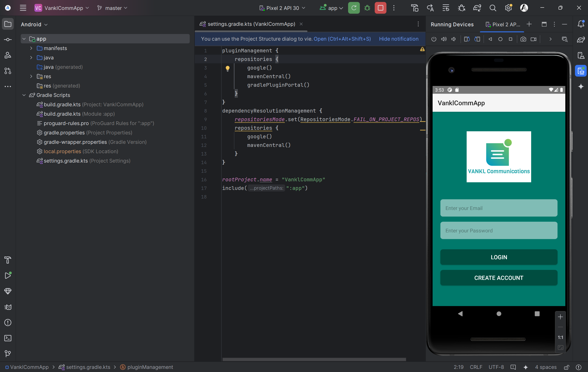Take a screenshot of the emulator
Viewport: 588px width, 372px height.
(523, 39)
